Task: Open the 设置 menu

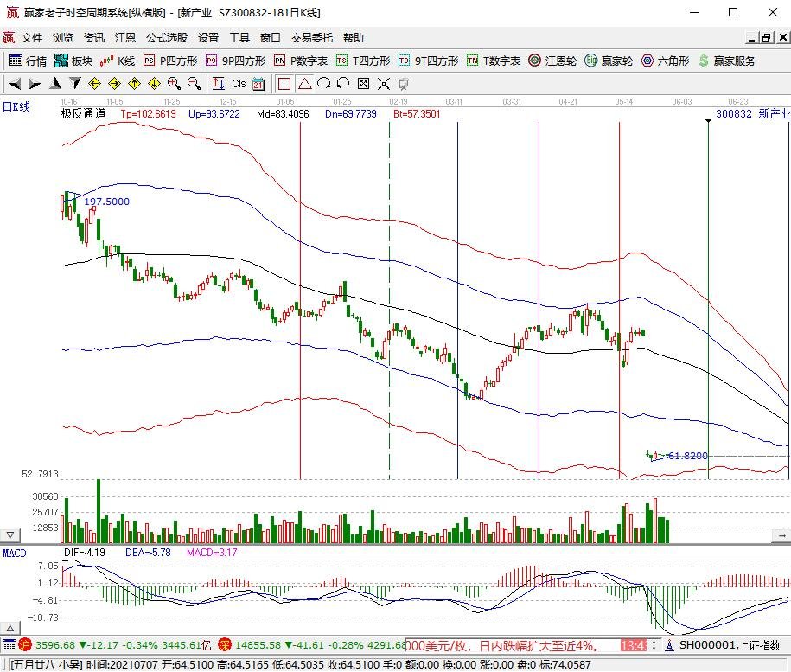Action: tap(208, 38)
